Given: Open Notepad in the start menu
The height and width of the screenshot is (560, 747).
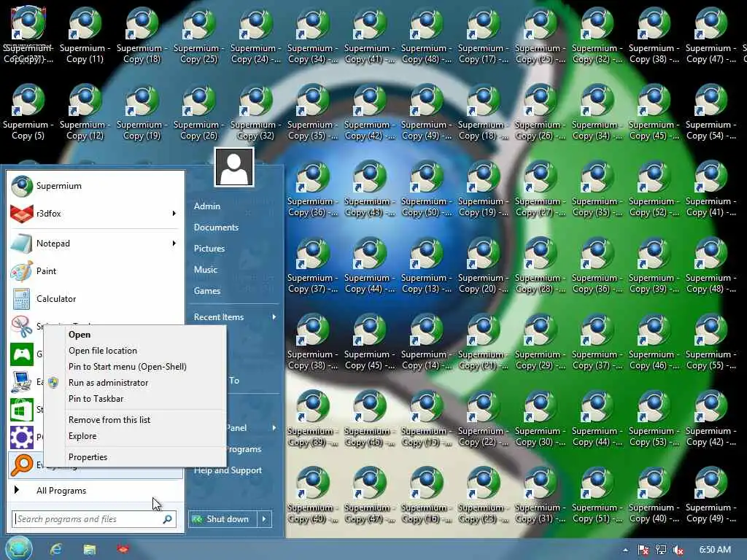Looking at the screenshot, I should (96, 244).
